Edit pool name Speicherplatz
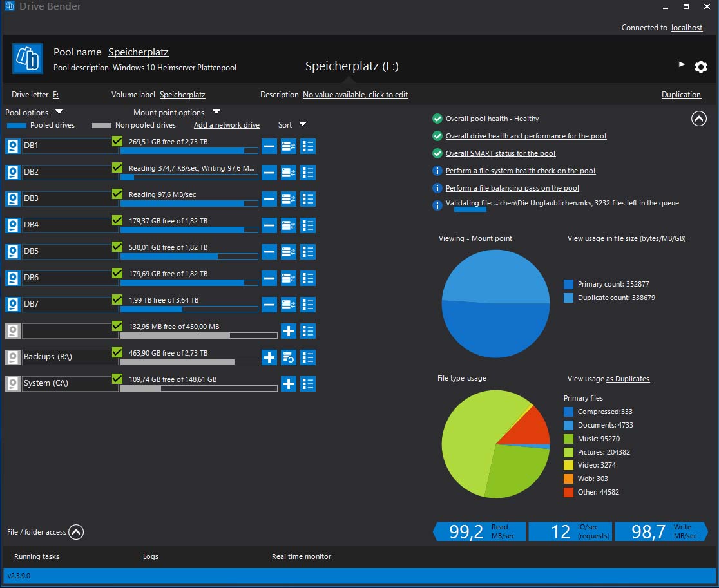The image size is (719, 588). click(x=138, y=52)
